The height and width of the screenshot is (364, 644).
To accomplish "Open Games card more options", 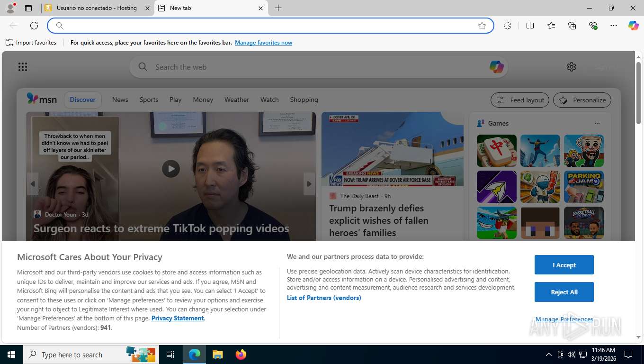I will (x=597, y=123).
